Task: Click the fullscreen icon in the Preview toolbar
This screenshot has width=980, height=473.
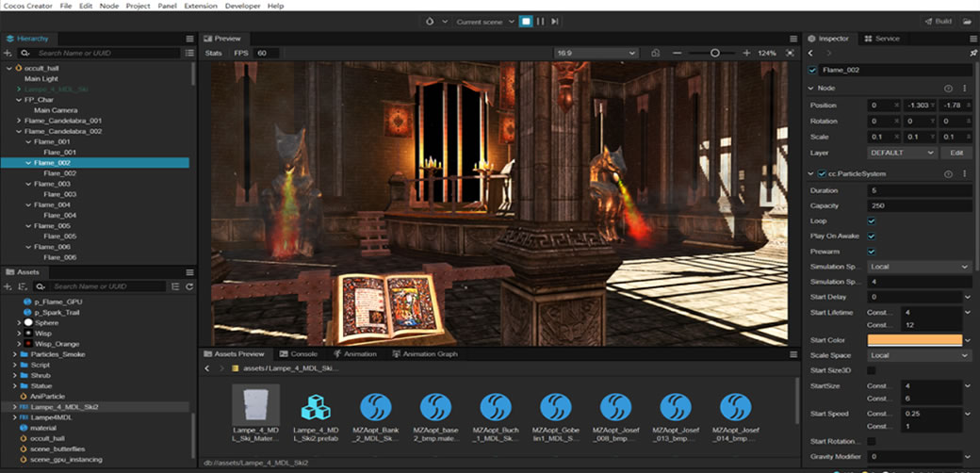Action: (790, 53)
